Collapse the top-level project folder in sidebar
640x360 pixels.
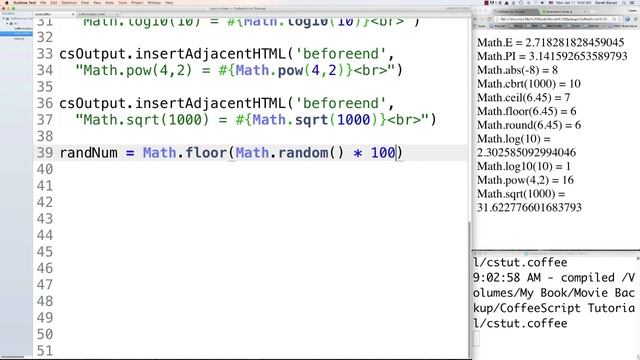click(x=4, y=18)
